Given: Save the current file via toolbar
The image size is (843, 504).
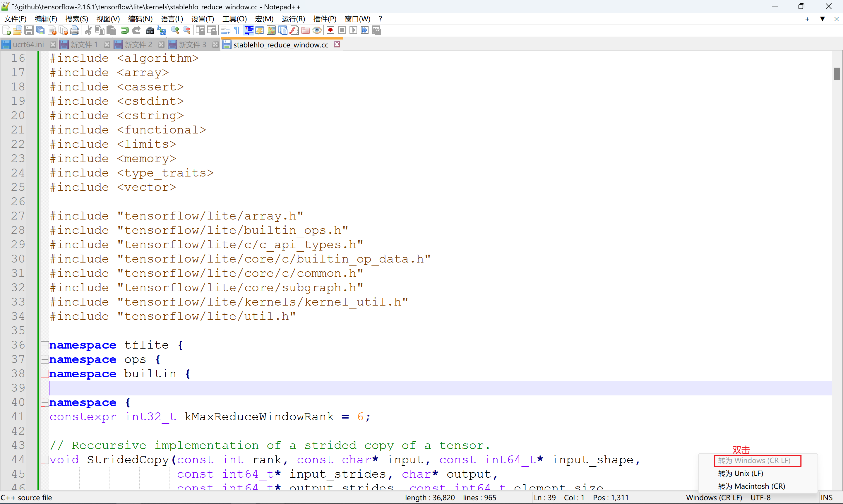Looking at the screenshot, I should pos(29,30).
